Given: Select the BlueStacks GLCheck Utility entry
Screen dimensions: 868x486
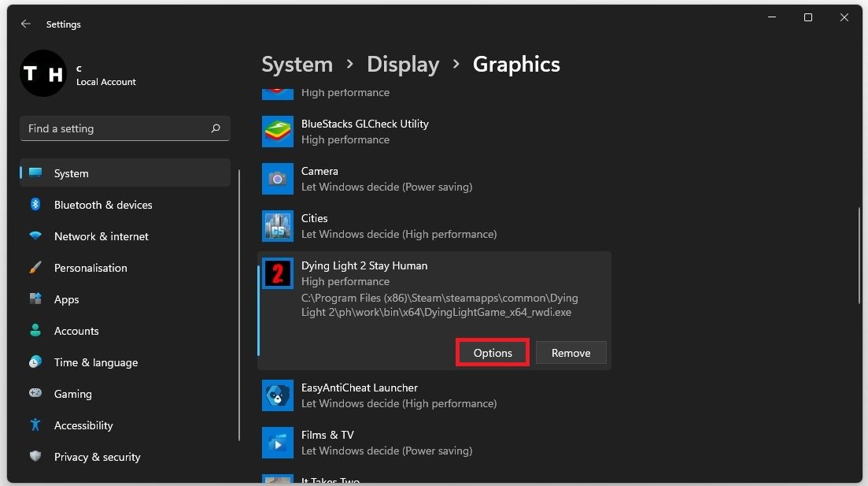Looking at the screenshot, I should tap(434, 132).
